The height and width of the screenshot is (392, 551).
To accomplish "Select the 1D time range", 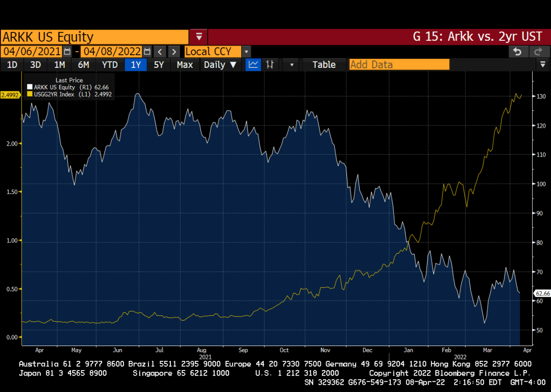I will click(x=12, y=65).
